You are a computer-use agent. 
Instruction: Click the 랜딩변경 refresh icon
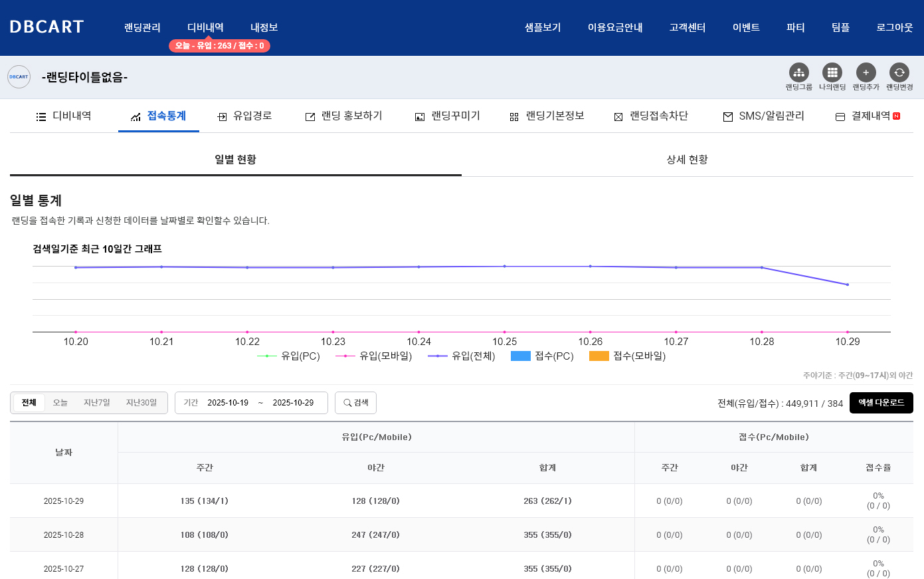coord(899,72)
